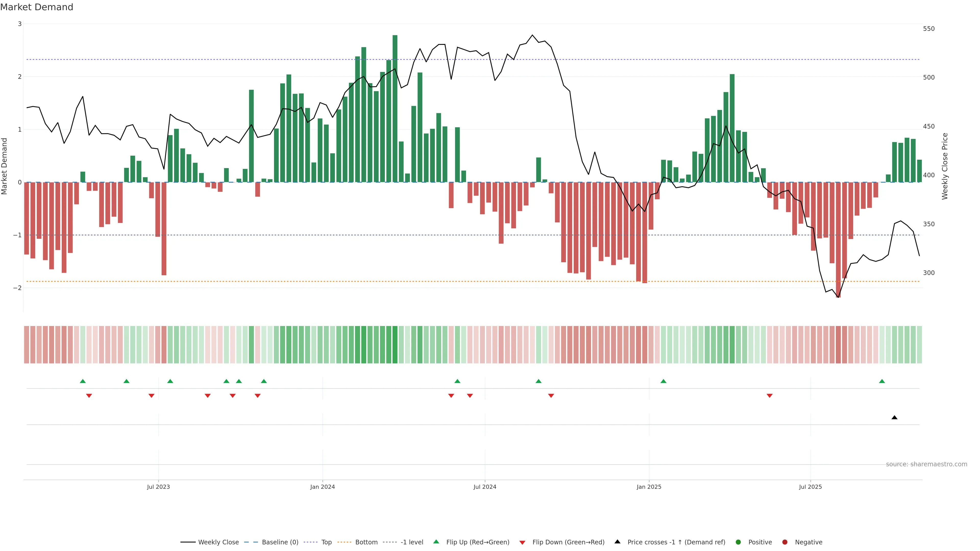The width and height of the screenshot is (980, 551).
Task: Hide the -1 level legend item
Action: tap(412, 542)
